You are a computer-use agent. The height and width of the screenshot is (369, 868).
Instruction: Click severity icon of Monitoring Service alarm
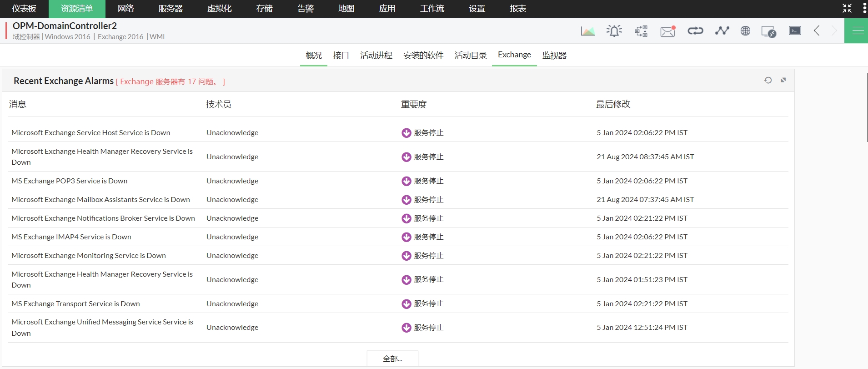tap(406, 256)
